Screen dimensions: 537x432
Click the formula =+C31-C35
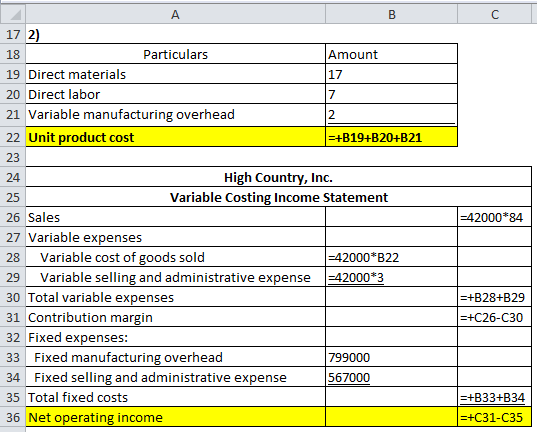pos(495,417)
